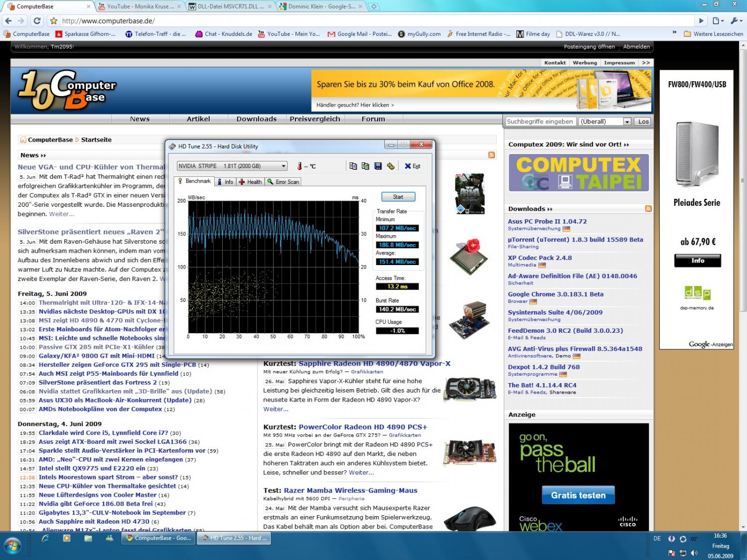
Task: Click the Go arrow next to address bar
Action: pos(701,21)
